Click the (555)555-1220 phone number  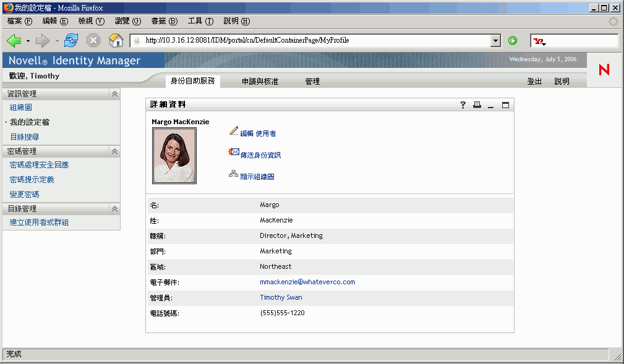pyautogui.click(x=282, y=313)
